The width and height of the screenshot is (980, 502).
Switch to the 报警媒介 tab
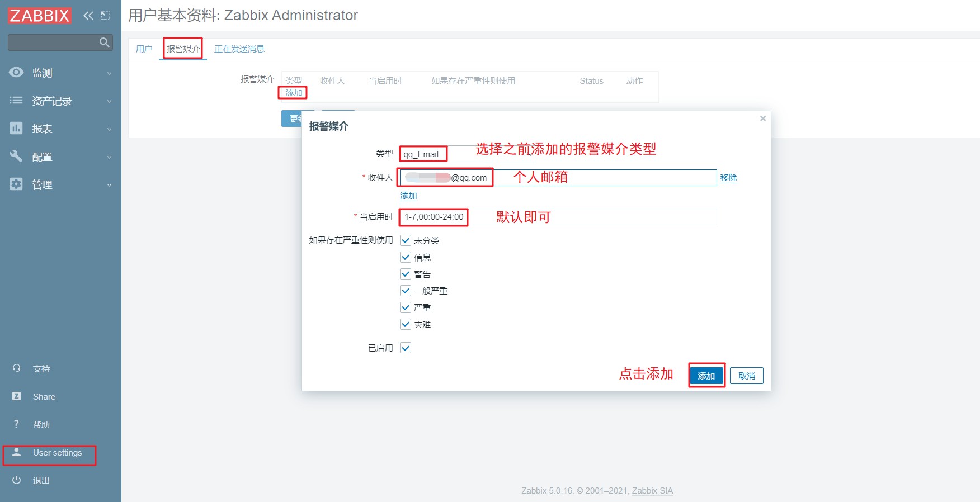point(183,49)
